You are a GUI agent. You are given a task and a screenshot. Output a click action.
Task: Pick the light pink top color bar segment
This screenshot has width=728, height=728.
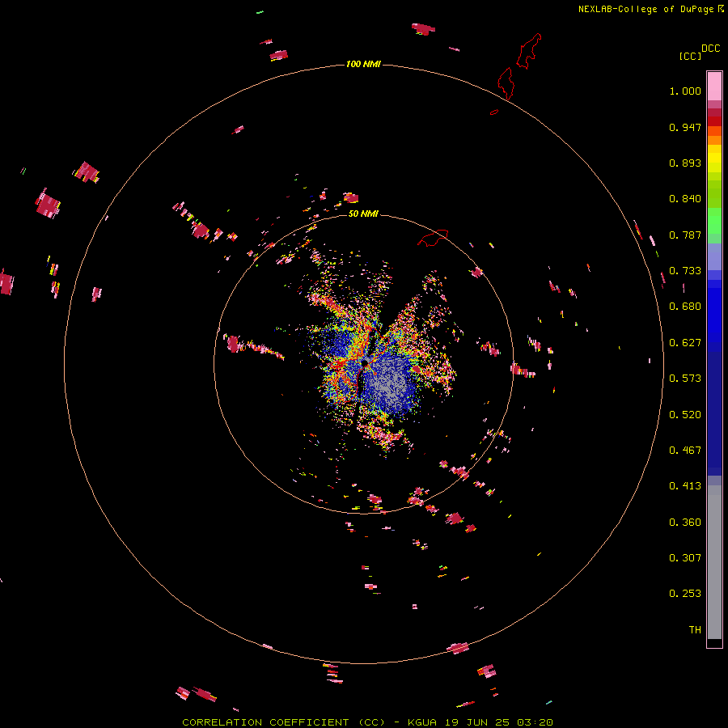pos(714,87)
